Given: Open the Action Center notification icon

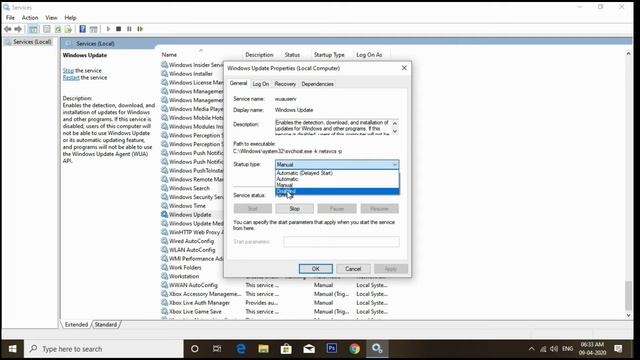Looking at the screenshot, I should (618, 349).
